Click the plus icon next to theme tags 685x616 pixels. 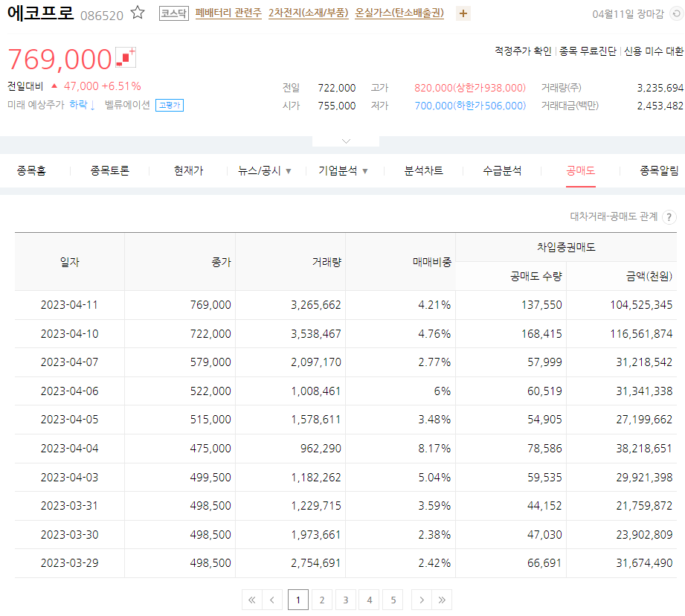(x=463, y=14)
